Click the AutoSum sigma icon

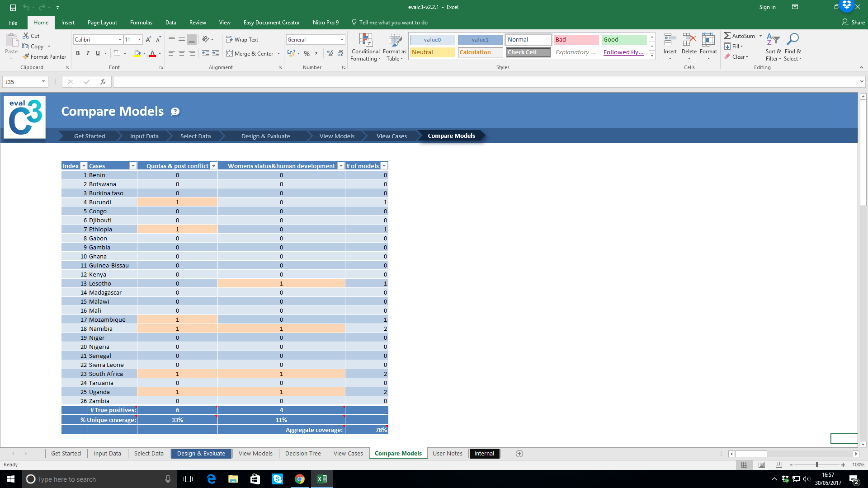pyautogui.click(x=727, y=36)
